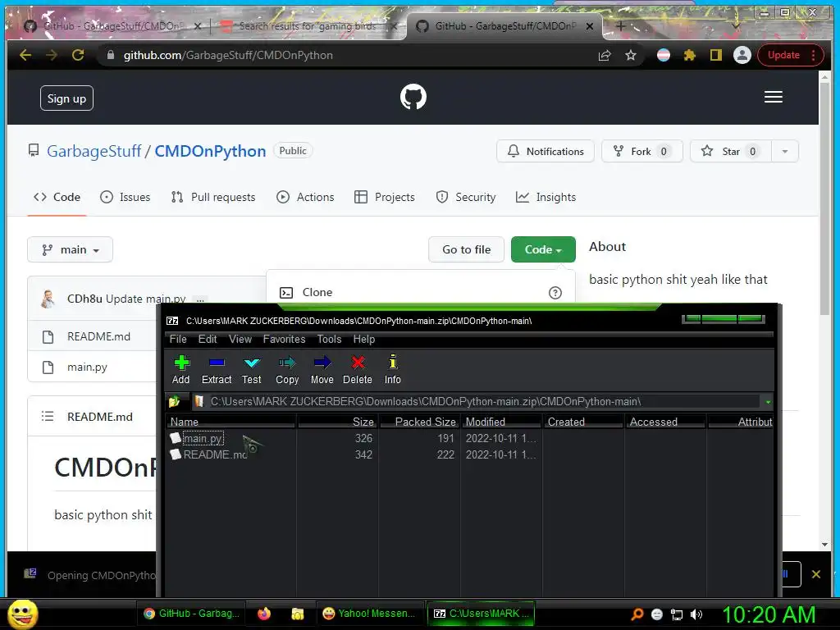840x630 pixels.
Task: Open main.py in the GitHub file list
Action: 87,367
